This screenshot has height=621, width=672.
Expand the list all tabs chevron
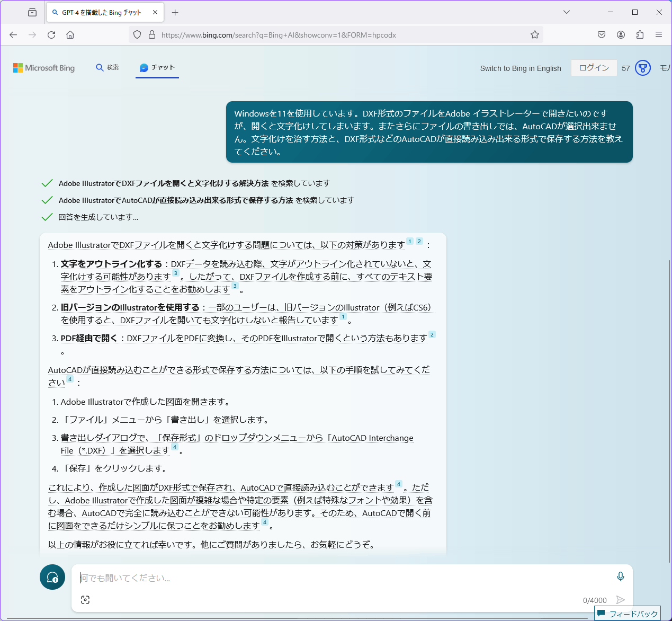pos(567,12)
